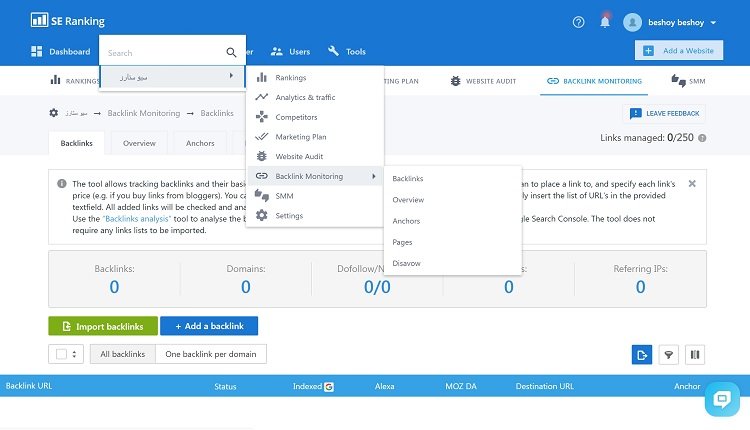Expand the Backlink Monitoring submenu
Viewport: 750px width, 430px height.
(x=314, y=177)
